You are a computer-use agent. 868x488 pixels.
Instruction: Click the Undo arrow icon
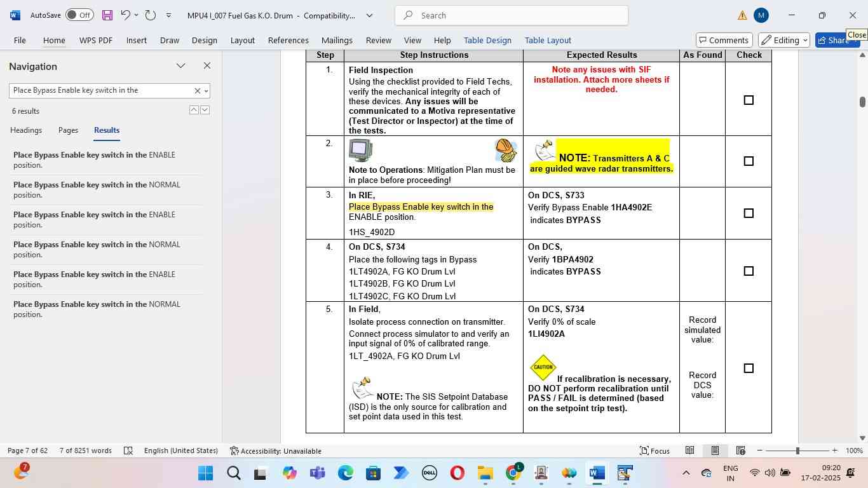125,15
